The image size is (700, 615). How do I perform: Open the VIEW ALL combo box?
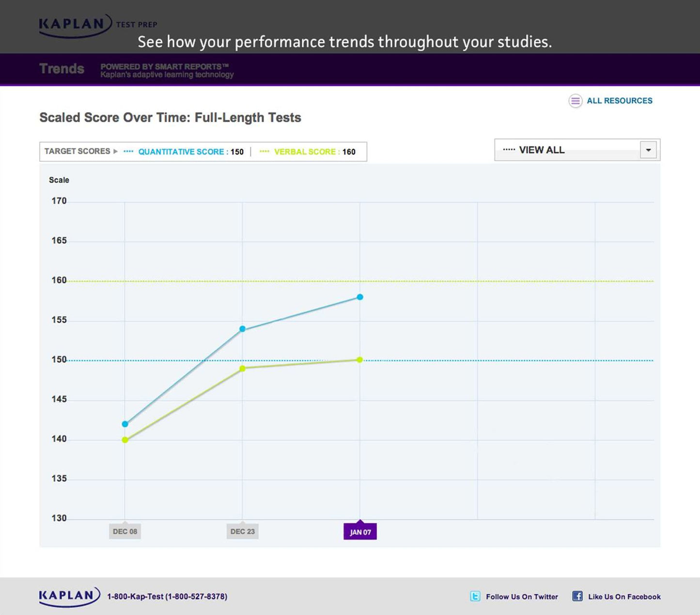(577, 150)
